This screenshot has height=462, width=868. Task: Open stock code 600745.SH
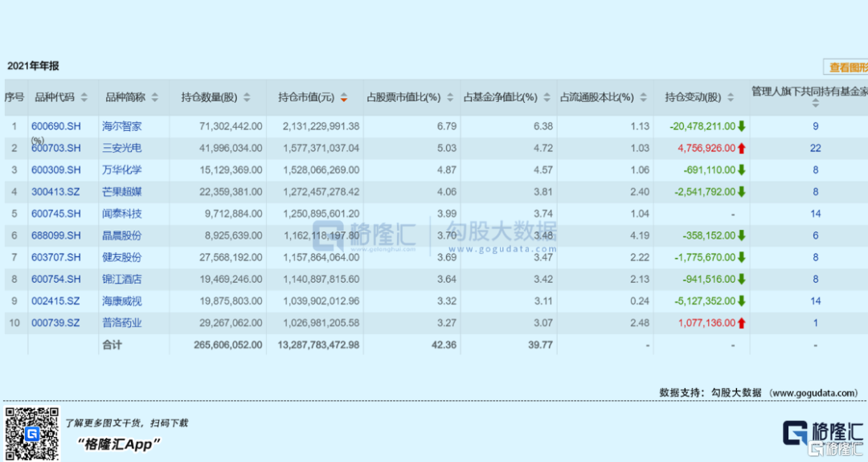coord(56,214)
